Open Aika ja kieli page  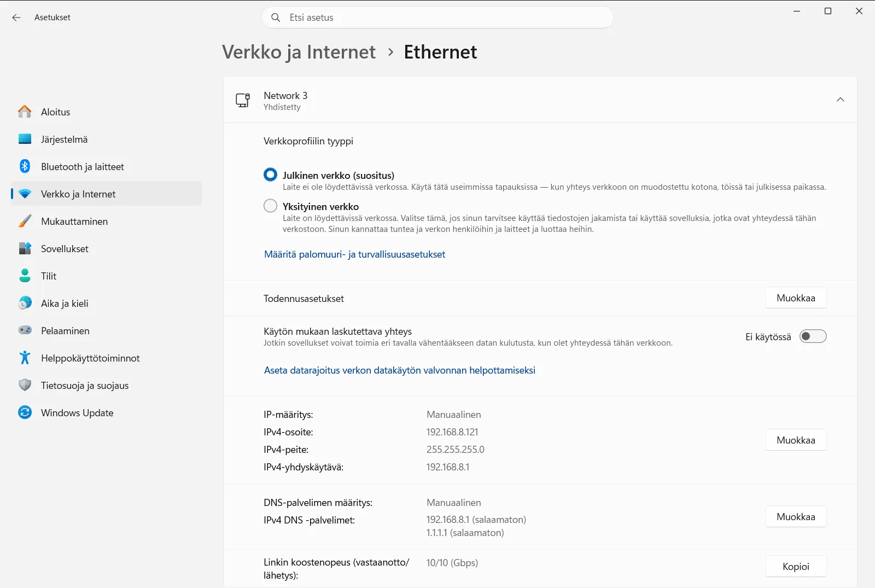tap(106, 303)
